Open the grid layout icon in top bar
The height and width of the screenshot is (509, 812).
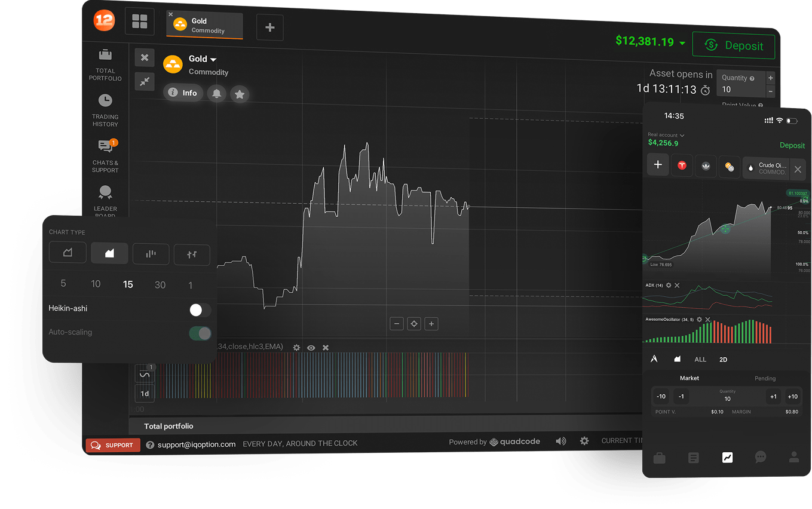click(139, 22)
